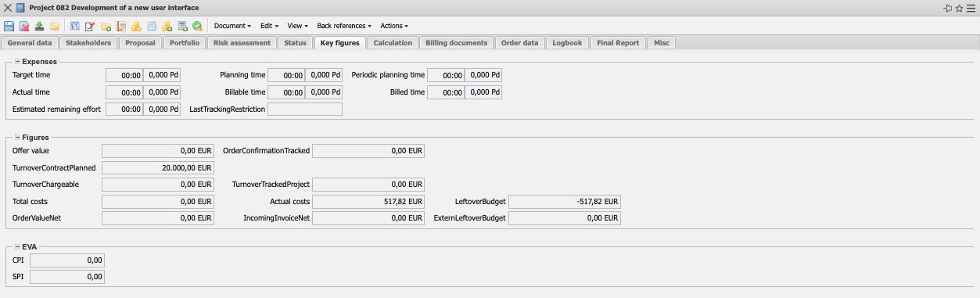Collapse the Figures section
980x298 pixels.
pos(17,137)
